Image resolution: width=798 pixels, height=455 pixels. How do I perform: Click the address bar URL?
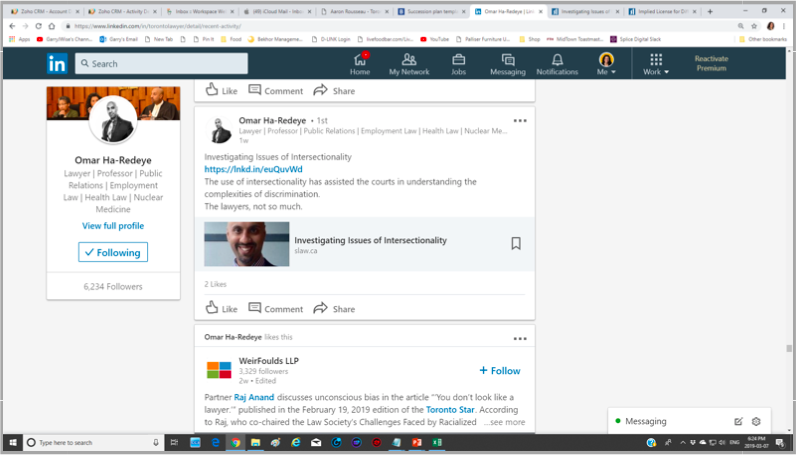pyautogui.click(x=158, y=26)
